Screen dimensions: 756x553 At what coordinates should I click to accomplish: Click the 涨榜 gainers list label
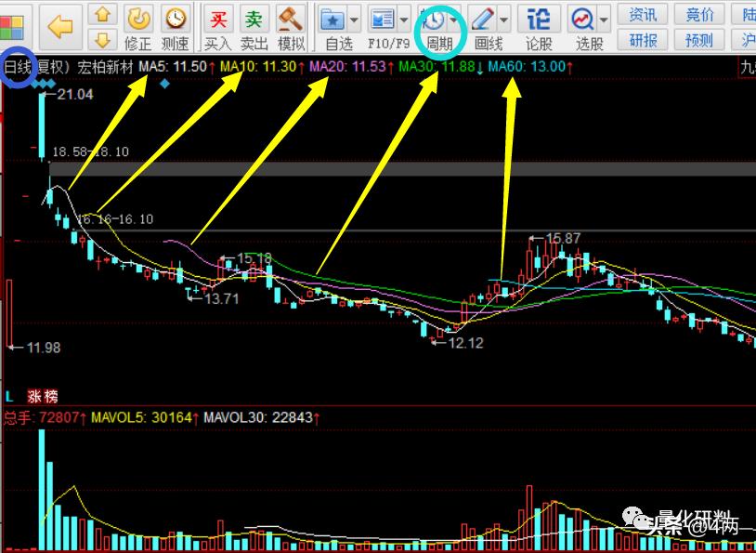(40, 397)
